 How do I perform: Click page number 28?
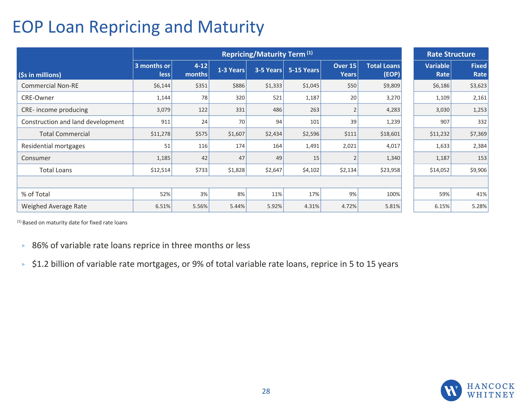click(266, 391)
